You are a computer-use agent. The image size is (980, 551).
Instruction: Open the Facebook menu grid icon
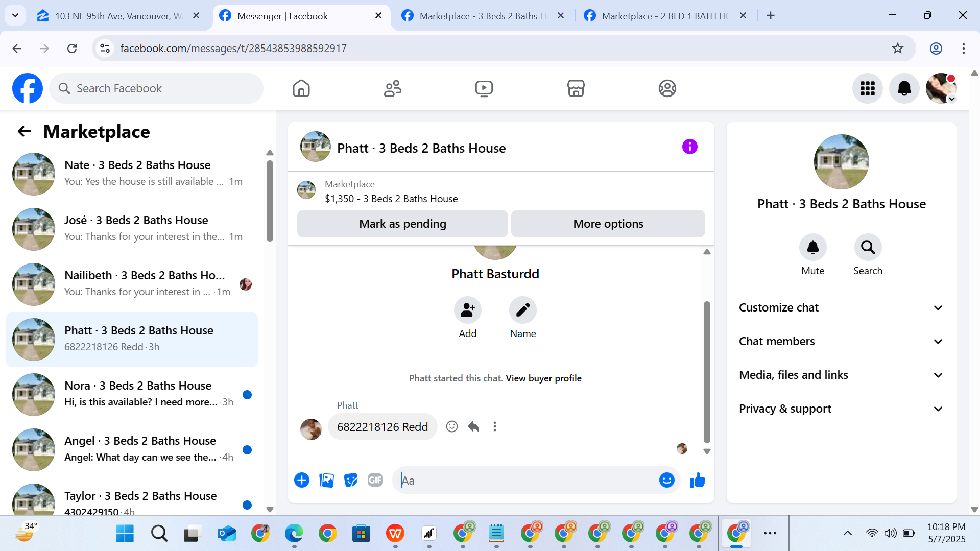[868, 88]
